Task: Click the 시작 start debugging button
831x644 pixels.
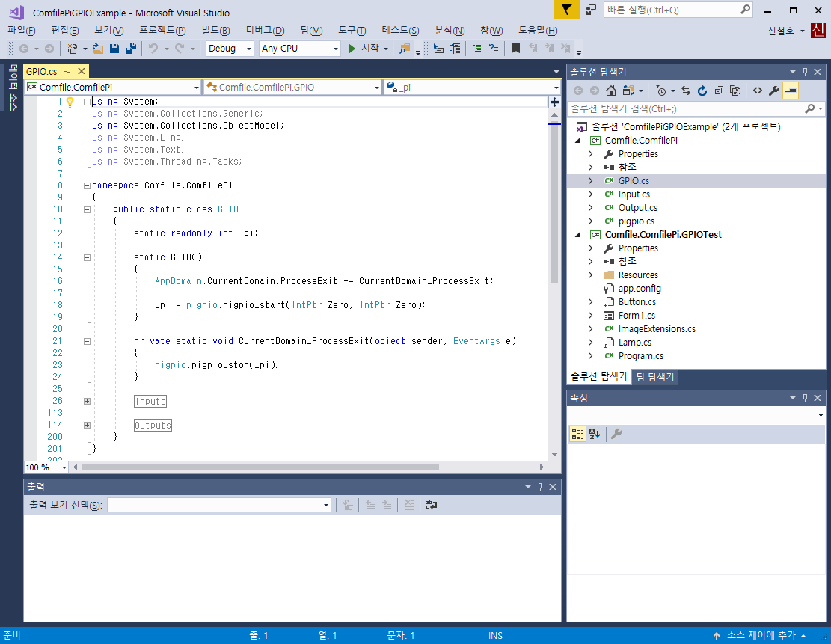Action: [x=364, y=49]
